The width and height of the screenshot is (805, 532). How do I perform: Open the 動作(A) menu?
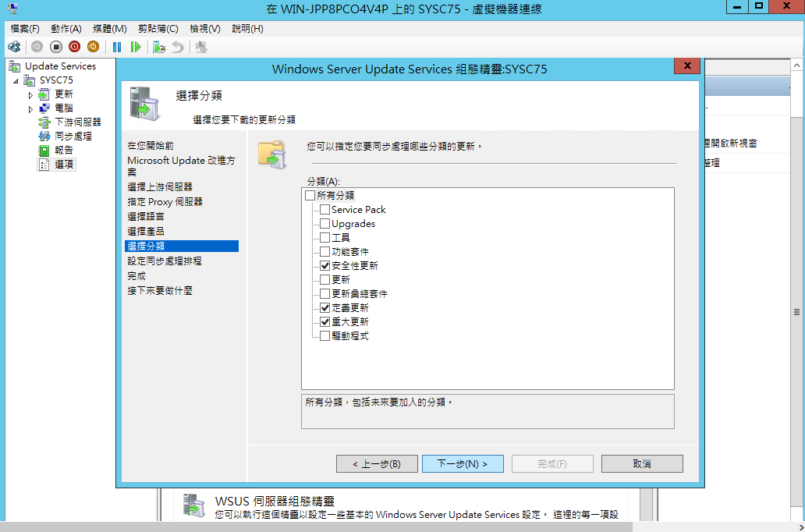(x=66, y=29)
